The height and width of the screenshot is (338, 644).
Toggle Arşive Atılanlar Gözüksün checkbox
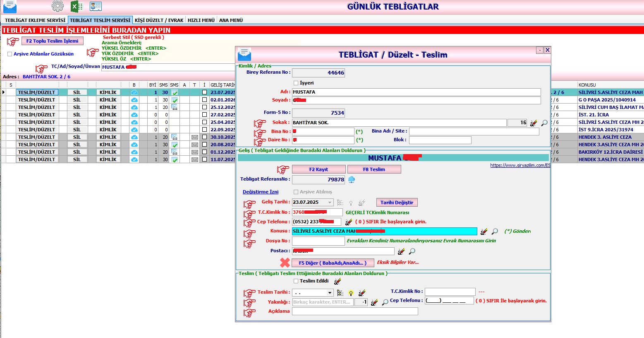[x=10, y=54]
